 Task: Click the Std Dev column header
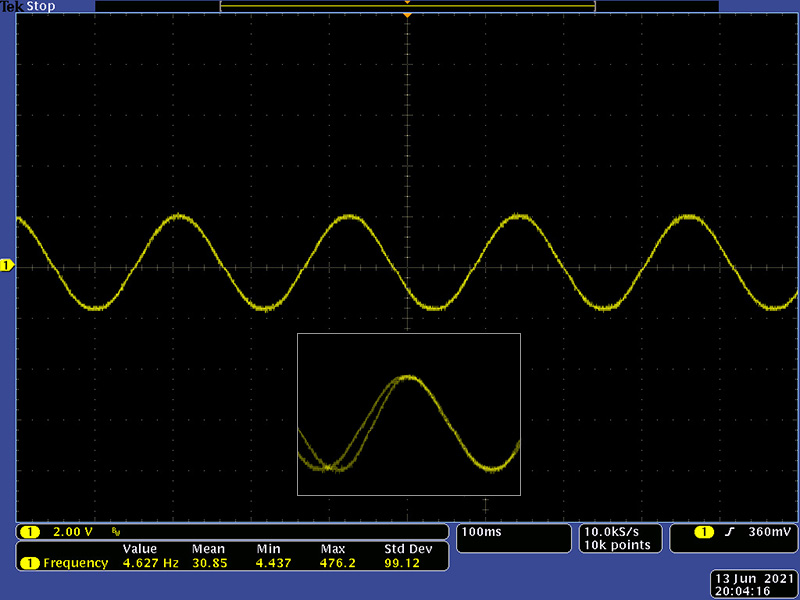[x=407, y=549]
